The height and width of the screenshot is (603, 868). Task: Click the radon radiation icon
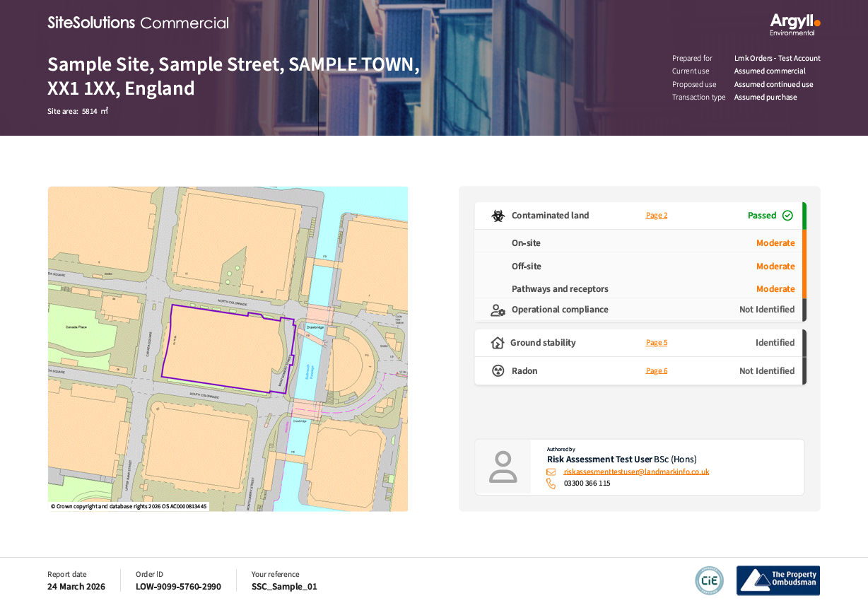pyautogui.click(x=498, y=371)
